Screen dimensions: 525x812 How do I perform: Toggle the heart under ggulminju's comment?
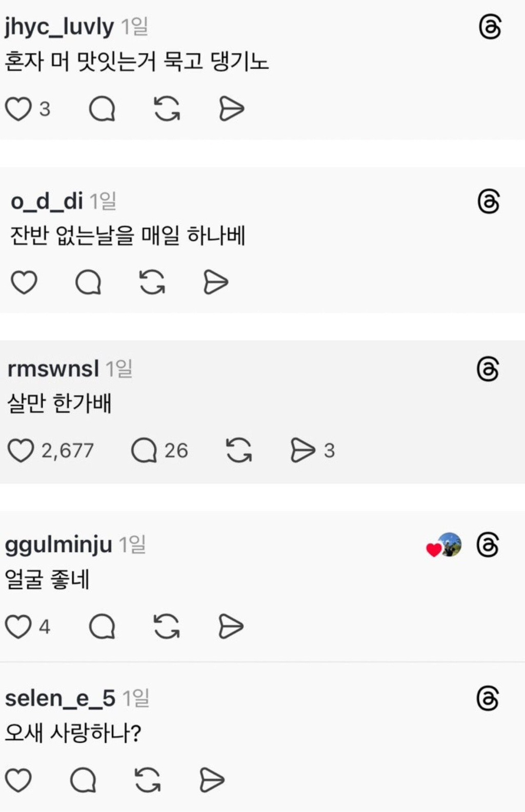[19, 625]
